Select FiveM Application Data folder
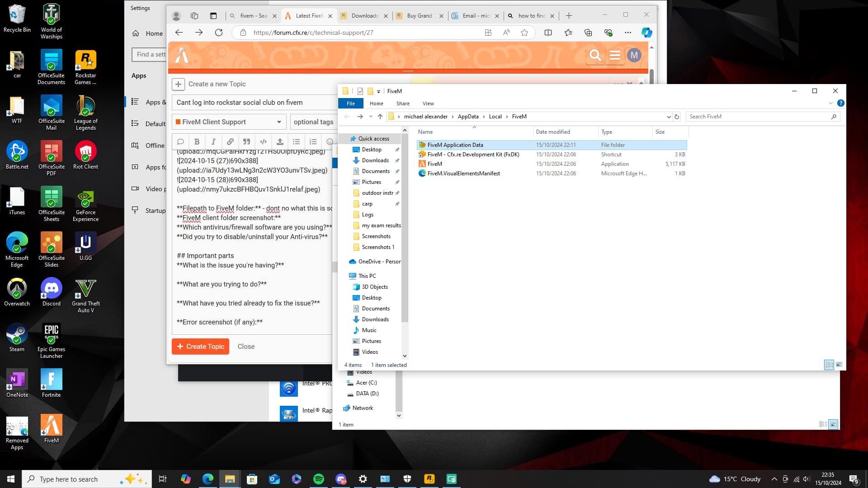This screenshot has width=868, height=488. coord(552,145)
